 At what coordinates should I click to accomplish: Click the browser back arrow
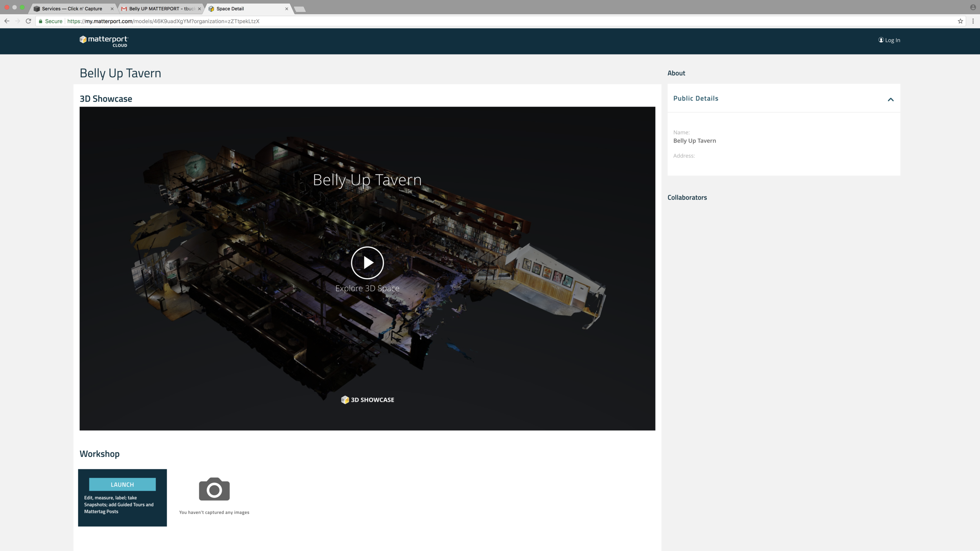(x=7, y=21)
